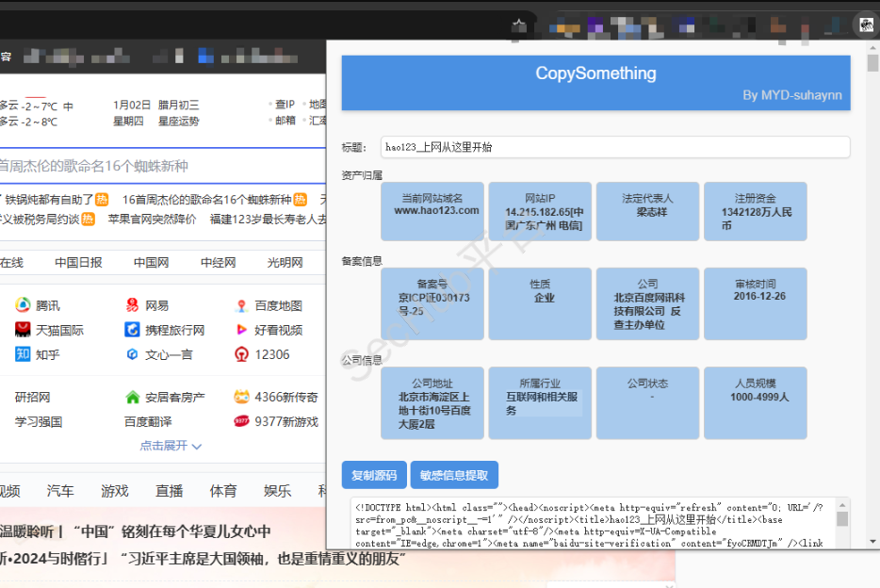Select the 公司地址 card
Viewport: 880px width, 588px height.
(x=432, y=403)
